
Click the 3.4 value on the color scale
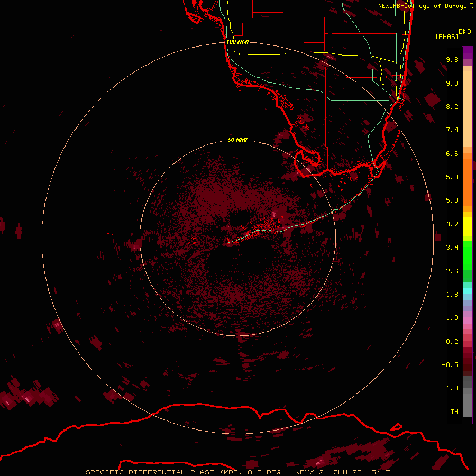click(452, 248)
